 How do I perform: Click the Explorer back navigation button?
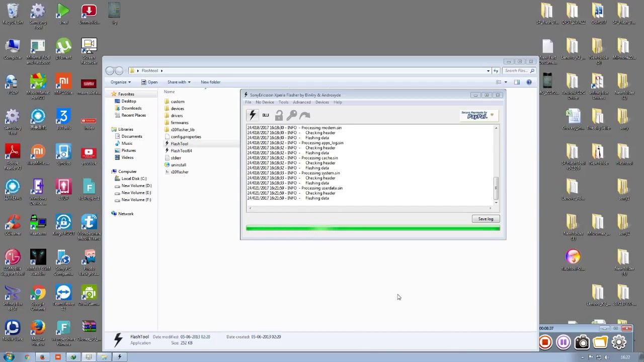110,70
